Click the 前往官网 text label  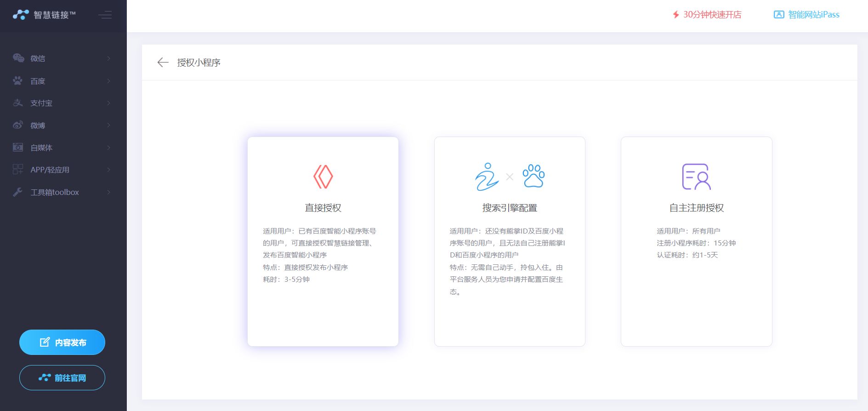point(70,378)
